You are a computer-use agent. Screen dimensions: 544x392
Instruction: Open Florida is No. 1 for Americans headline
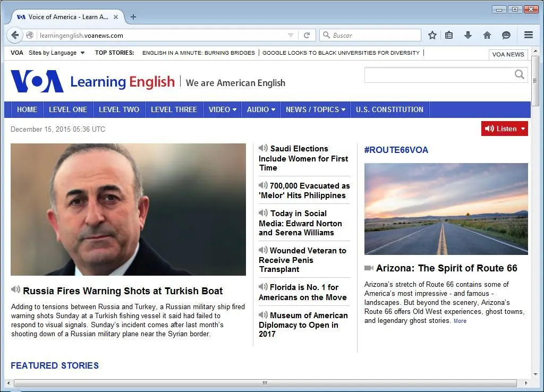point(303,292)
